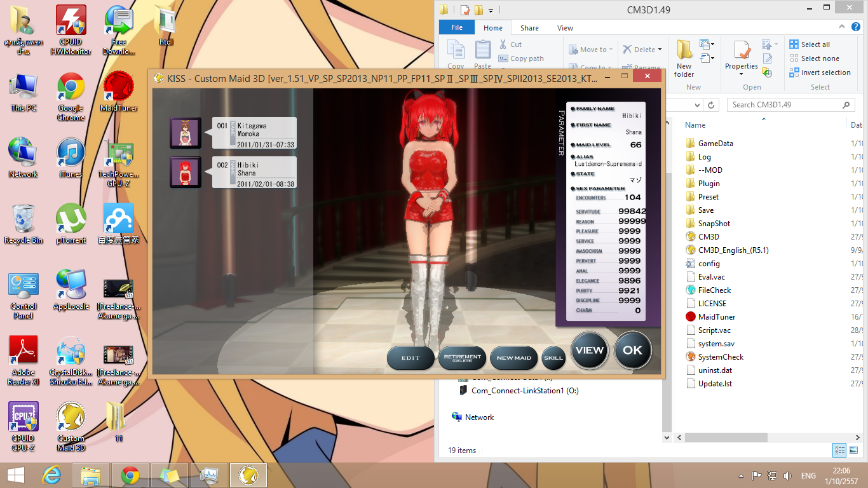Image resolution: width=868 pixels, height=488 pixels.
Task: Switch to the Share ribbon tab
Action: 529,28
